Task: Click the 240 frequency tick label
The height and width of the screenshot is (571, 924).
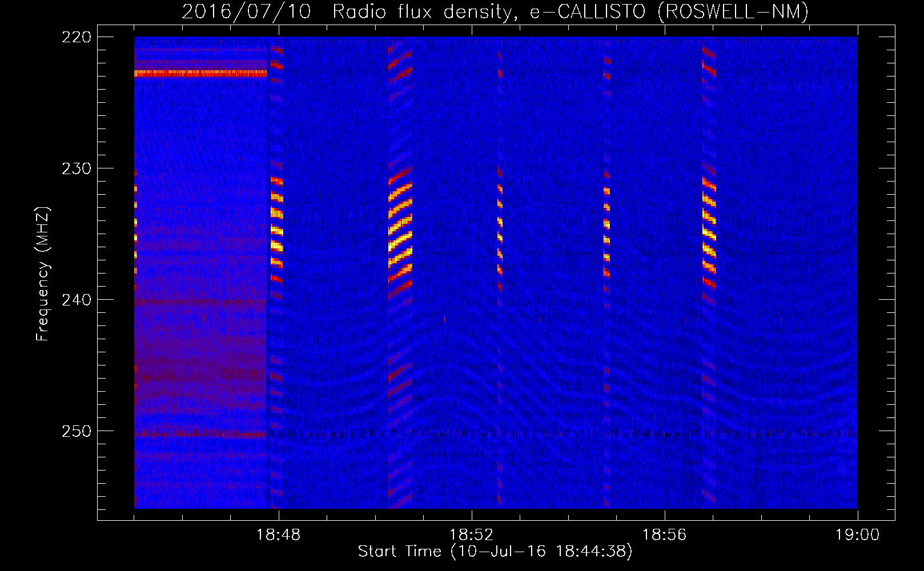Action: (x=77, y=300)
